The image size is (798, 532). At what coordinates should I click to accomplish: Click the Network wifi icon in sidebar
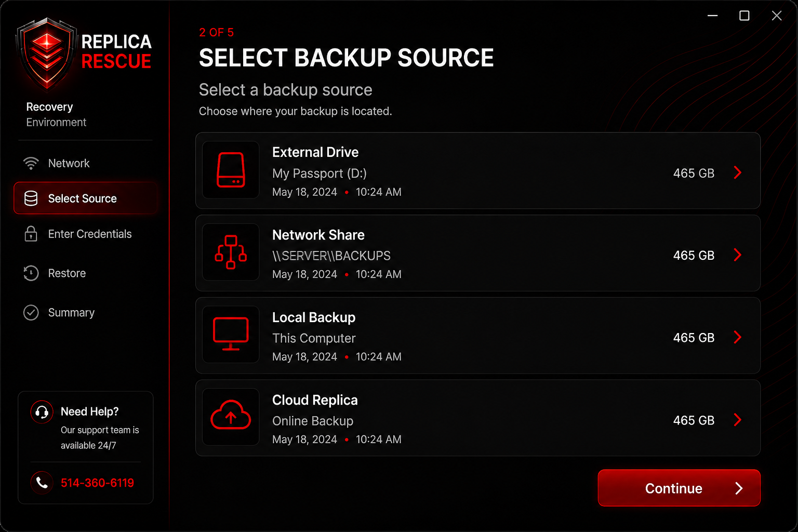tap(31, 163)
